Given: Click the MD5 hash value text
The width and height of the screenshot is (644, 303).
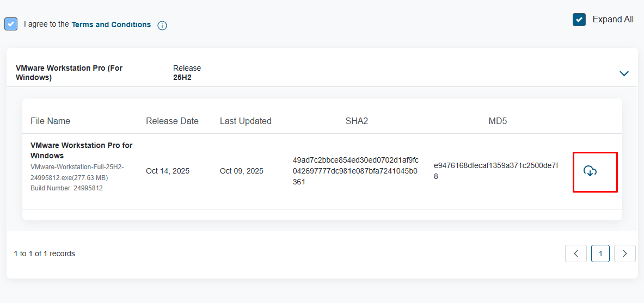Looking at the screenshot, I should [495, 171].
